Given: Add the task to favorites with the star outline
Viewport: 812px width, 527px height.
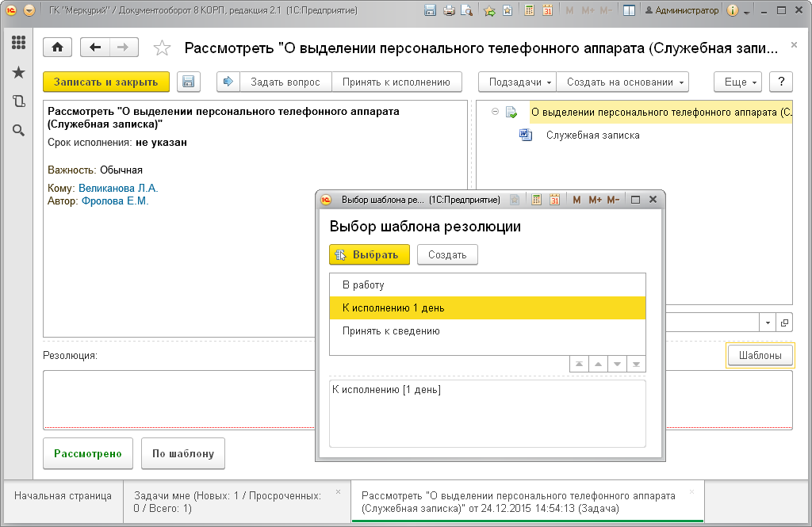Looking at the screenshot, I should click(162, 48).
